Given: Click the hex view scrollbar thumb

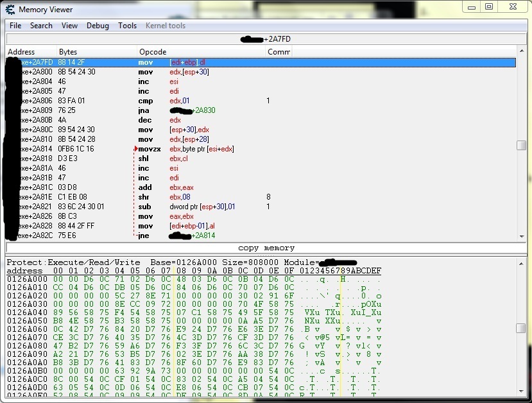Looking at the screenshot, I should tap(522, 328).
